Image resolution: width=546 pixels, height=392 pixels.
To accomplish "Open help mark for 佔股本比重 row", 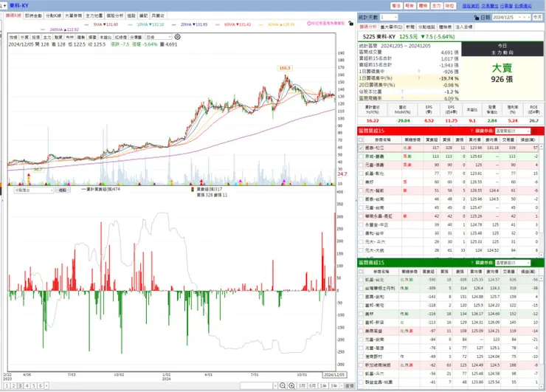I will pos(403,92).
